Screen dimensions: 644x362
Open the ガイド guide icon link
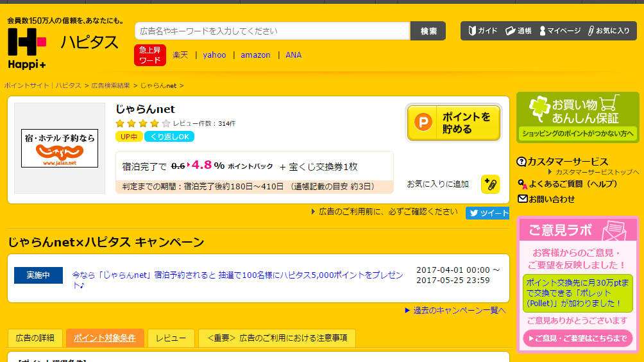click(483, 31)
